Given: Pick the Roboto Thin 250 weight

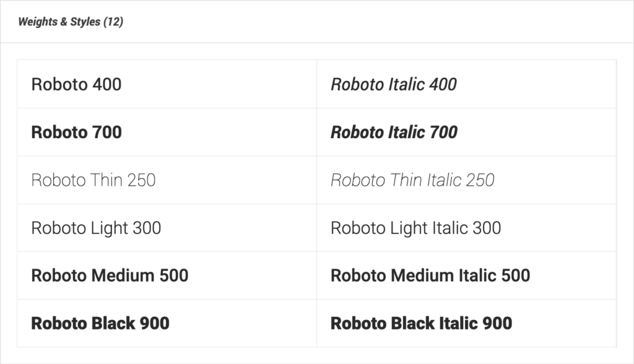Looking at the screenshot, I should 93,180.
